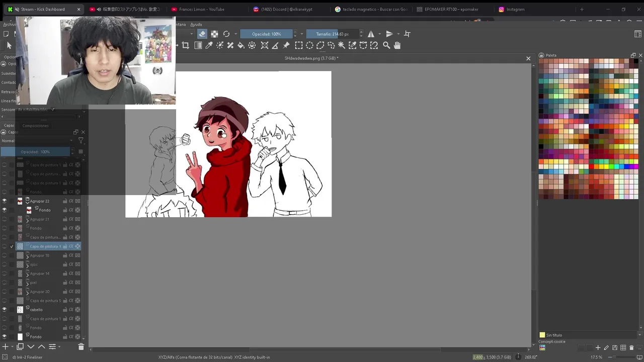Viewport: 644px width, 362px height.
Task: Add a new color to the palette
Action: tap(598, 347)
